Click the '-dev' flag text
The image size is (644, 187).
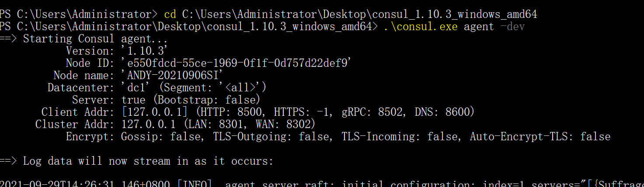(512, 27)
